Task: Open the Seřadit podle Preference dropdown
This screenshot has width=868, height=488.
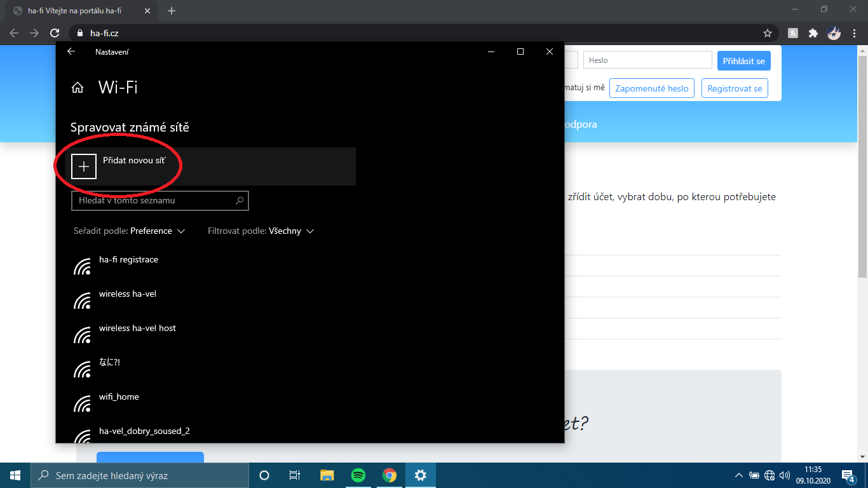Action: [x=129, y=231]
